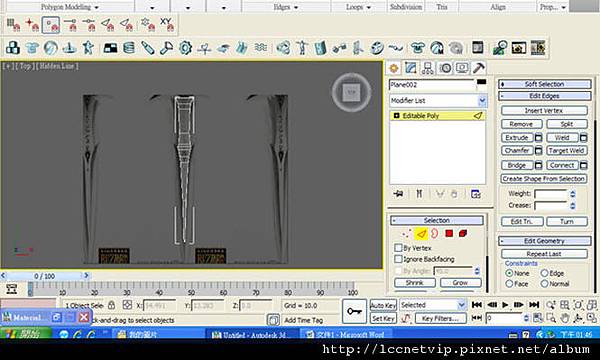600x360 pixels.
Task: Click the Snap to Vertex icon
Action: (51, 25)
